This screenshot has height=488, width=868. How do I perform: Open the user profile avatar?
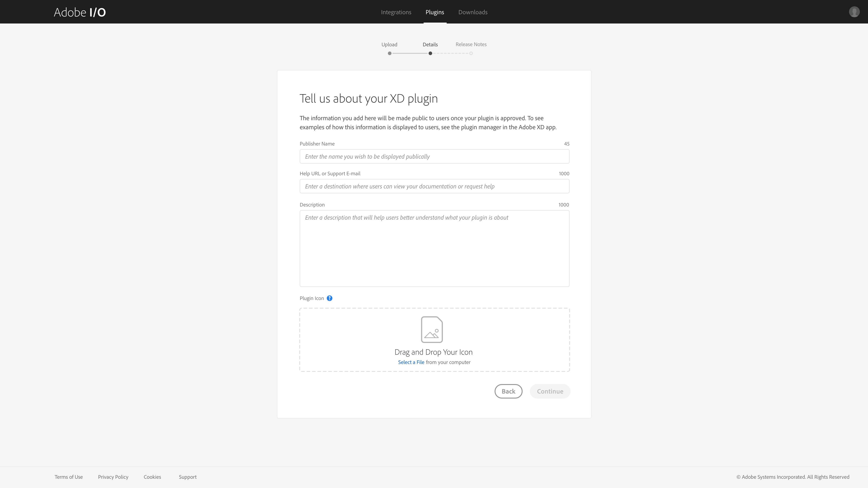click(854, 12)
